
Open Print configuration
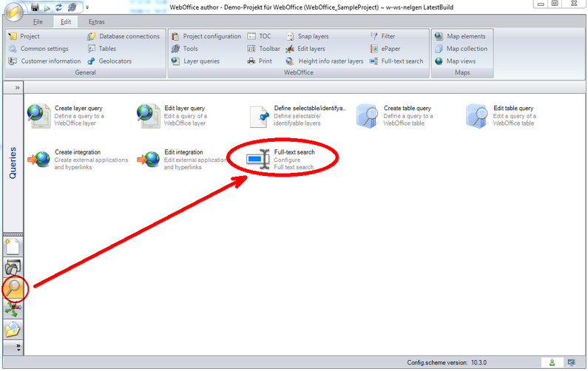[260, 61]
